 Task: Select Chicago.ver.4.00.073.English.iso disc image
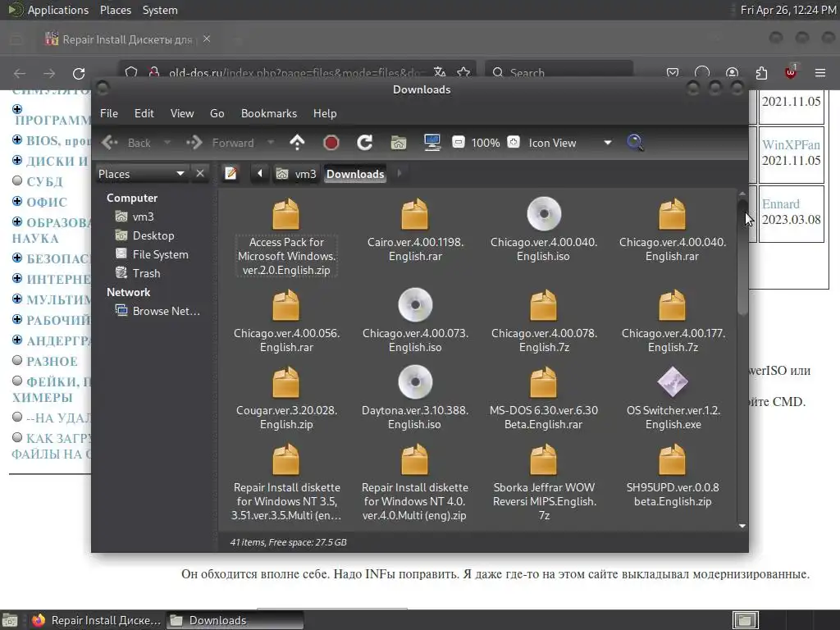pos(415,321)
